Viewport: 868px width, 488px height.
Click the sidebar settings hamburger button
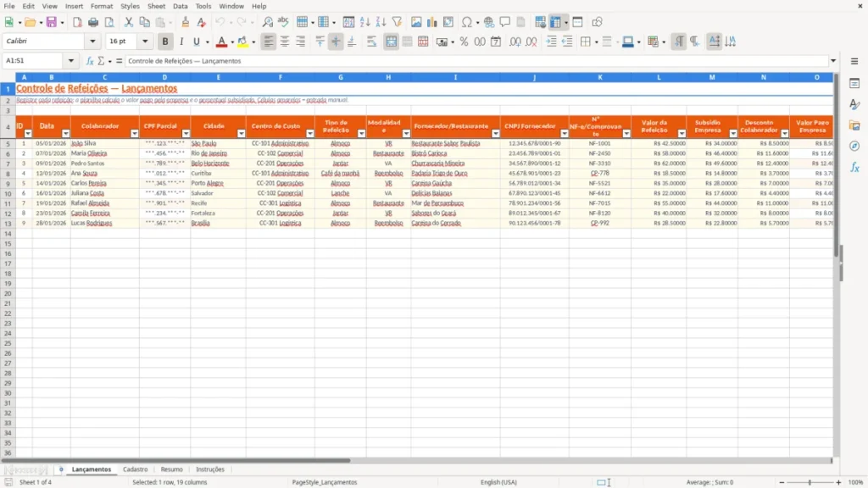click(x=854, y=61)
